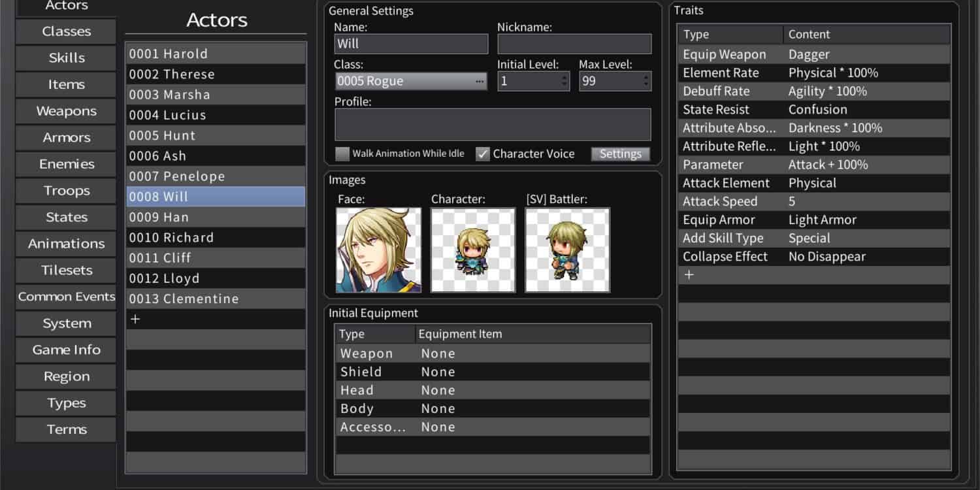The width and height of the screenshot is (980, 490).
Task: Switch to the Classes tab
Action: tap(66, 31)
